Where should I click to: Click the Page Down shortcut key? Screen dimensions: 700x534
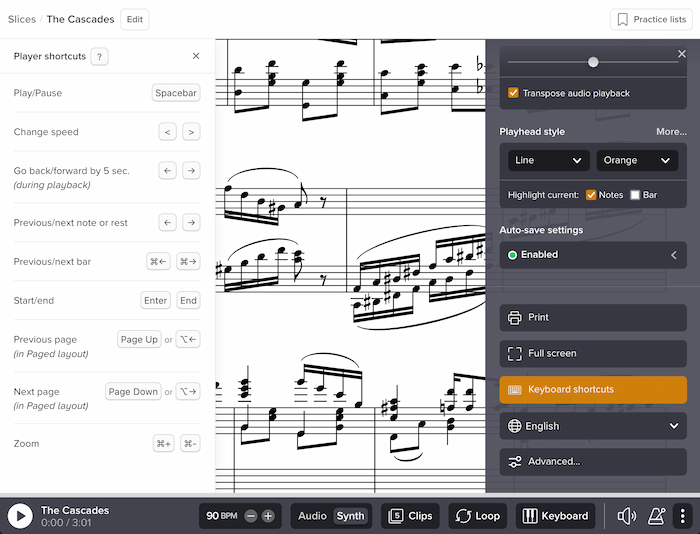(x=133, y=392)
